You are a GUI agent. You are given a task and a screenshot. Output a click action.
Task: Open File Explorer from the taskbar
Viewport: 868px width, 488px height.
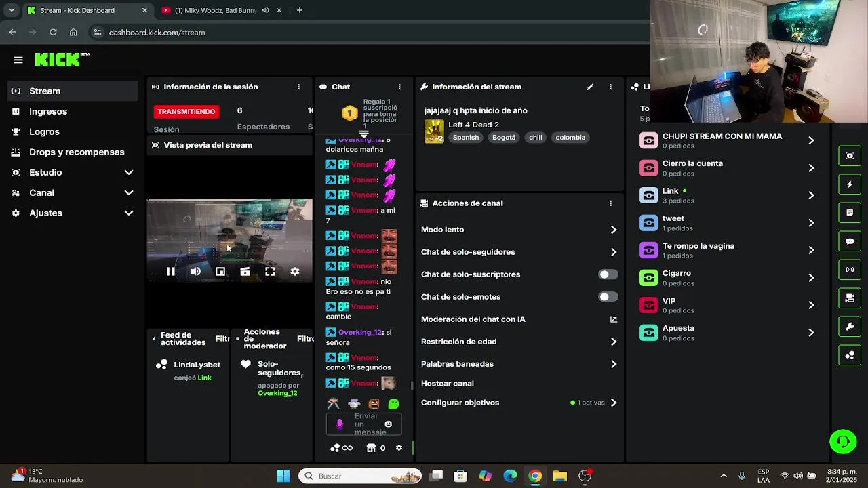click(559, 476)
